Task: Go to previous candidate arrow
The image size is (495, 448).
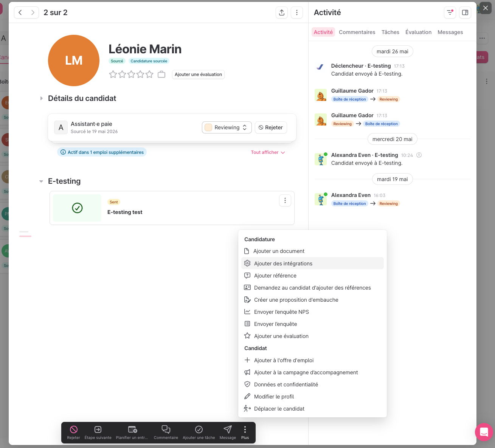Action: (x=20, y=12)
